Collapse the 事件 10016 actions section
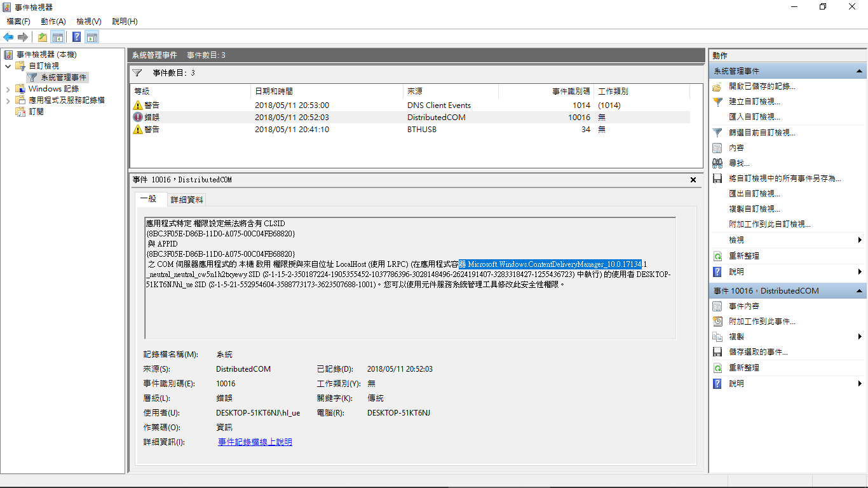 click(860, 291)
